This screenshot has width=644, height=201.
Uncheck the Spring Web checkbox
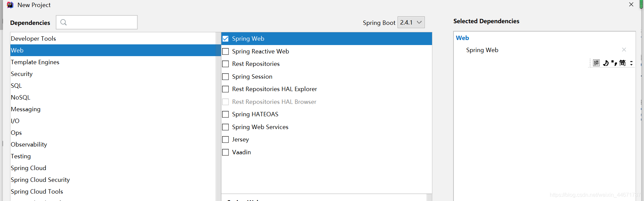click(x=225, y=39)
